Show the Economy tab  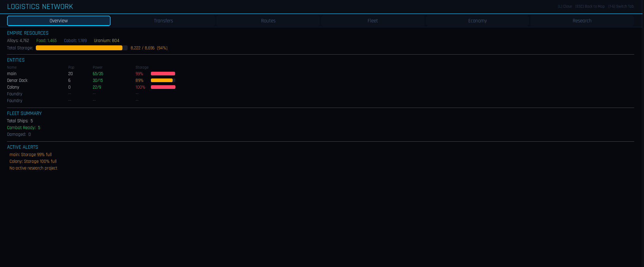(477, 21)
